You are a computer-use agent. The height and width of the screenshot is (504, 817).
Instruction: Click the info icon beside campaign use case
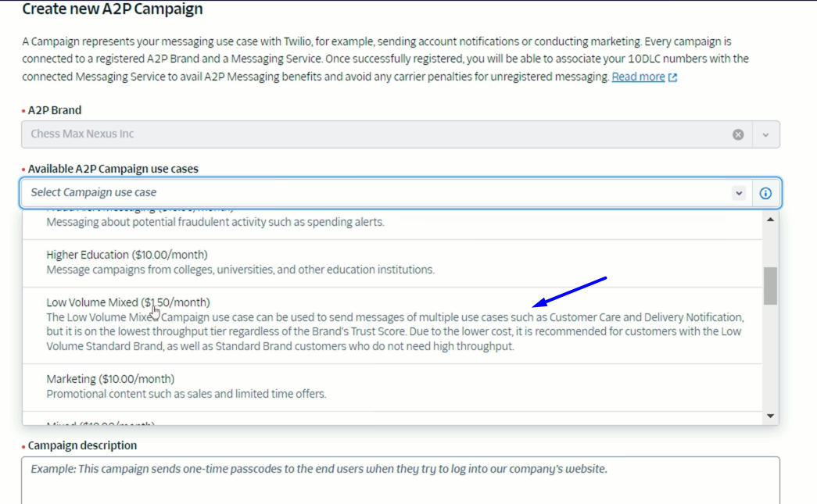click(x=765, y=193)
